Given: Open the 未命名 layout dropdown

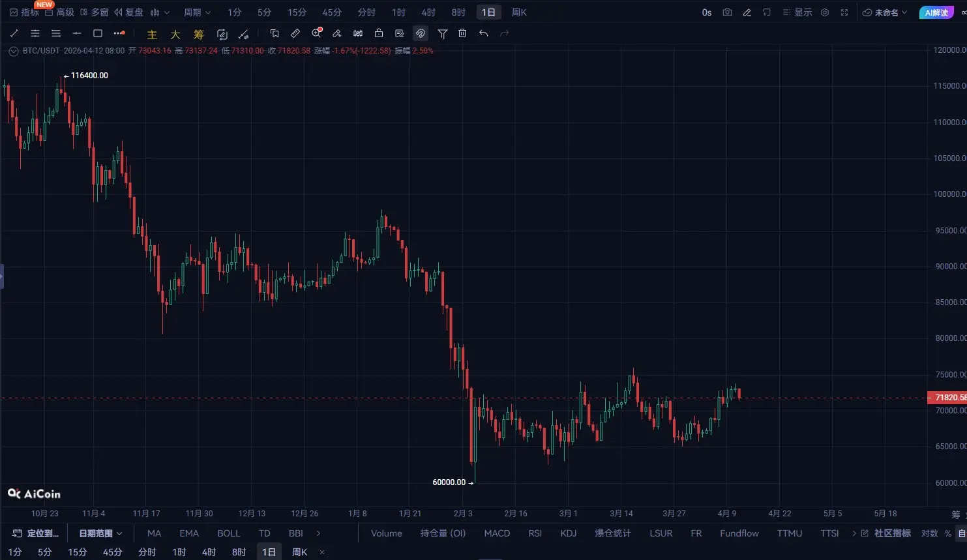Looking at the screenshot, I should 885,12.
